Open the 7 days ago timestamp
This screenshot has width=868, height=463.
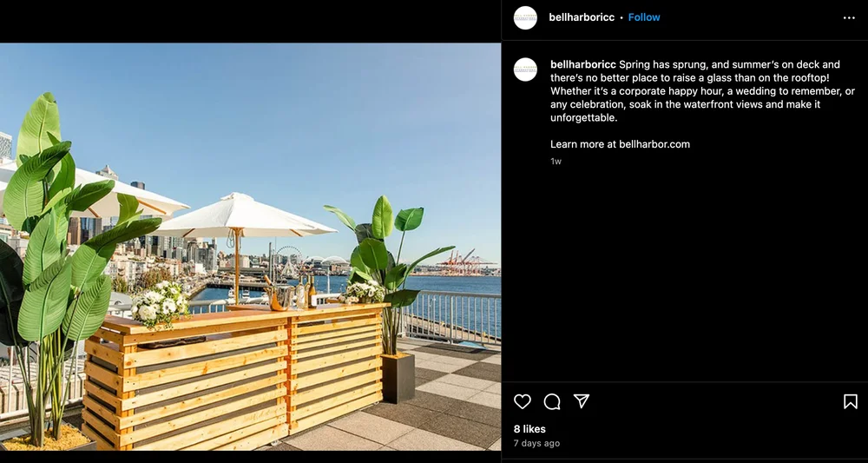pos(536,443)
